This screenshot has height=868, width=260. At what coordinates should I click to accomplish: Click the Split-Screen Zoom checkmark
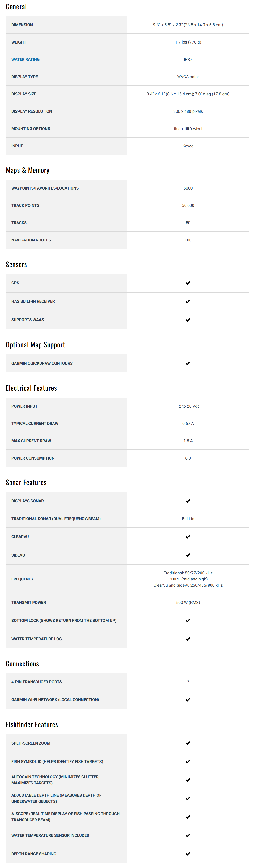(x=188, y=743)
